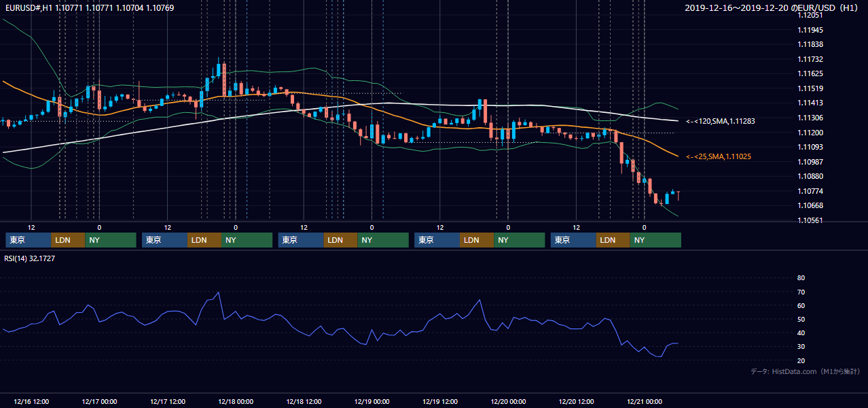Click RSI scale value 20

point(801,360)
